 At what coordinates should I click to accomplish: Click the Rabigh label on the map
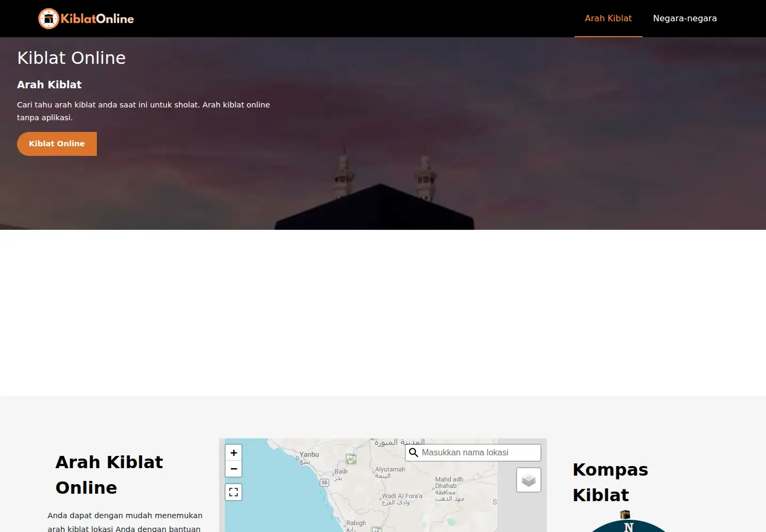(356, 523)
